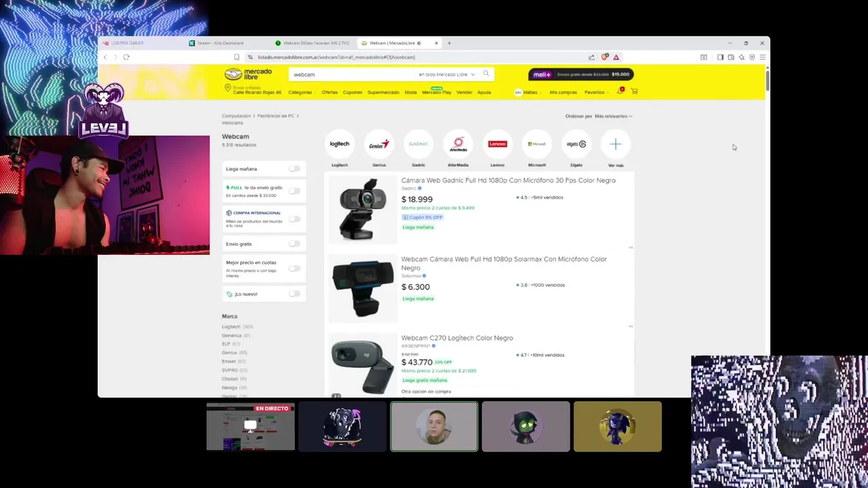The width and height of the screenshot is (868, 488).
Task: Open the browser hamburger menu
Action: tap(762, 57)
